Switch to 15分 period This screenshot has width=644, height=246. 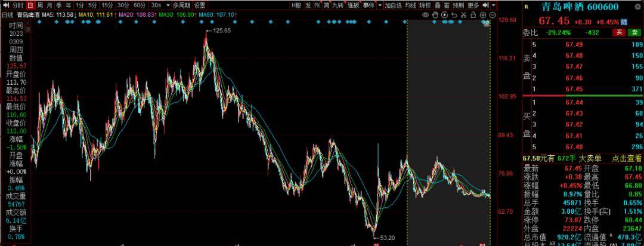(107, 5)
